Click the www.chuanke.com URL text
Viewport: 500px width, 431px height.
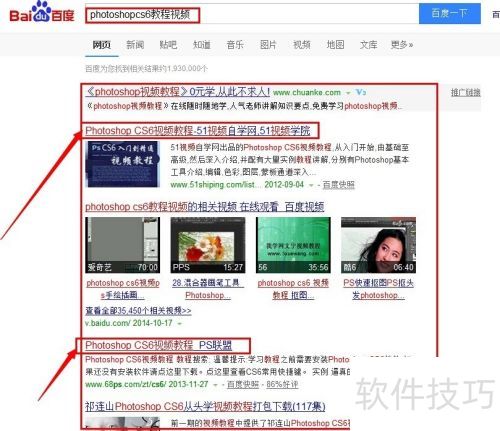click(307, 92)
